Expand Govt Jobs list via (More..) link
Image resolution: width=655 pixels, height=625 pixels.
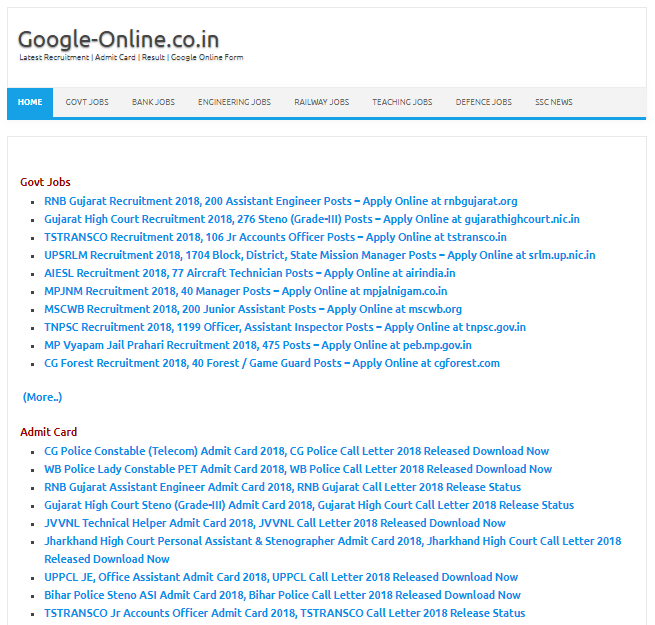(x=42, y=397)
